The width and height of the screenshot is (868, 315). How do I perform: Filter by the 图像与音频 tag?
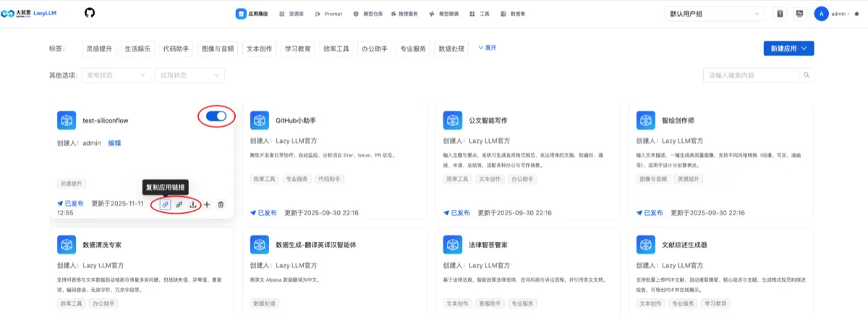[x=219, y=49]
